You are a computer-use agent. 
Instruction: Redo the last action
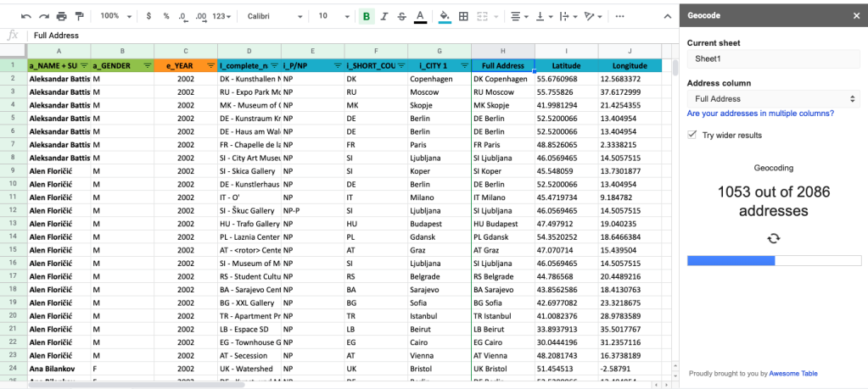pos(44,17)
